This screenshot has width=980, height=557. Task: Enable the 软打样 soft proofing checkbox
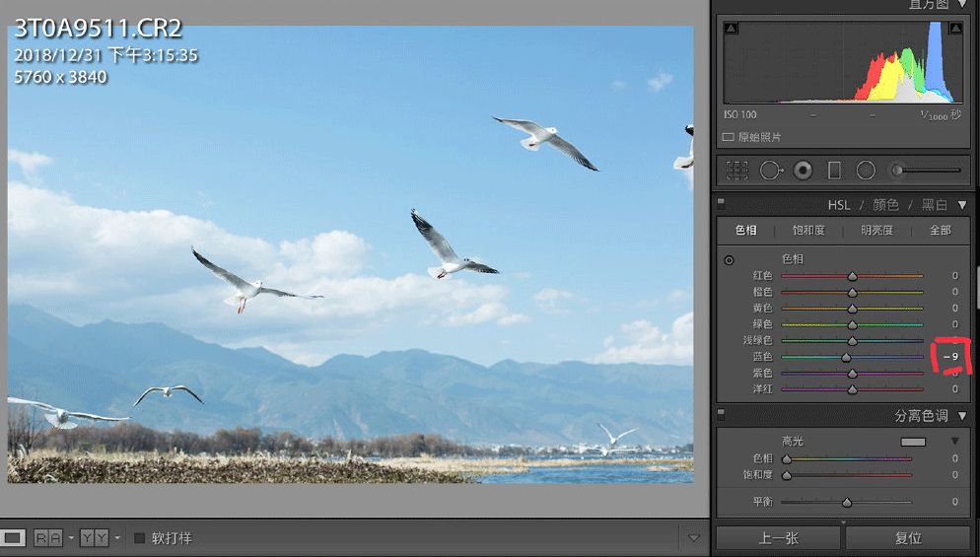tap(140, 538)
